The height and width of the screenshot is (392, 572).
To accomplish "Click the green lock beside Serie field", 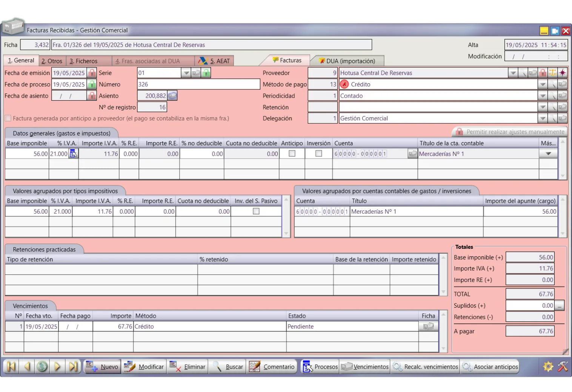I will (206, 73).
